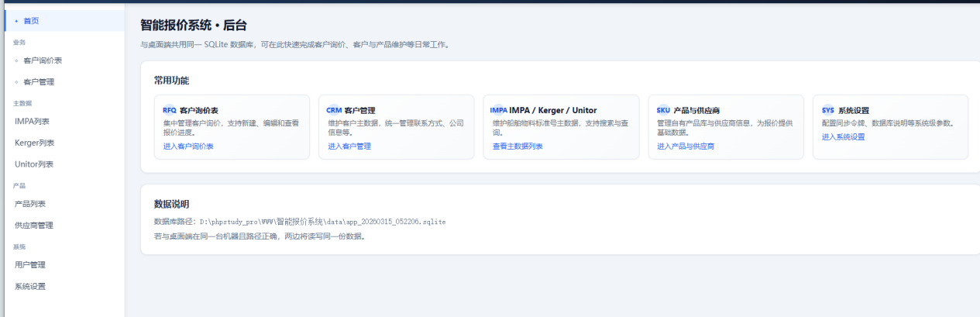This screenshot has height=317, width=980.
Task: Click the CRM badge icon
Action: point(334,110)
